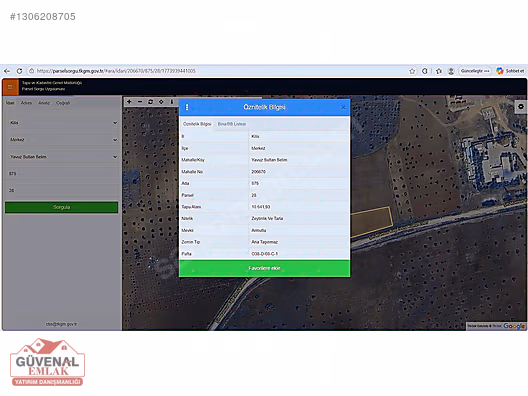Select the Zeytinlik Ve Tarla value
The image size is (528, 396).
tap(267, 219)
